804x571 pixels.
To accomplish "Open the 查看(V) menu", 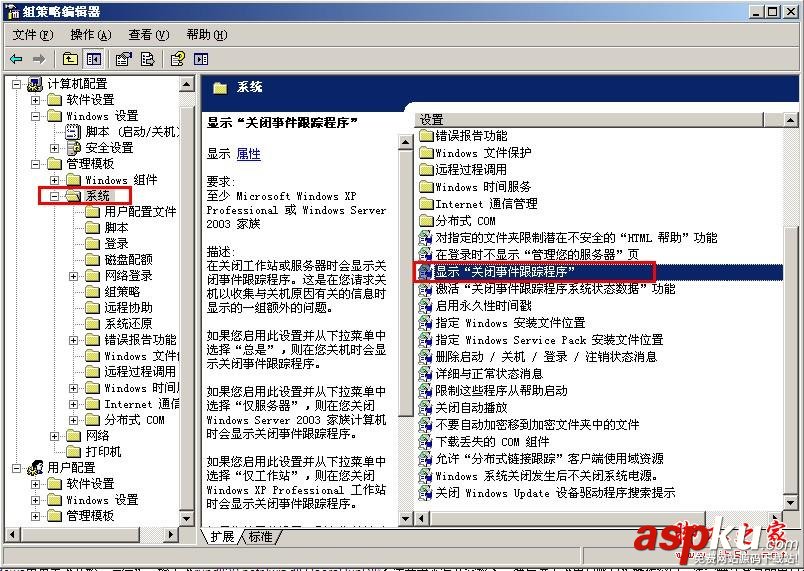I will pyautogui.click(x=149, y=35).
